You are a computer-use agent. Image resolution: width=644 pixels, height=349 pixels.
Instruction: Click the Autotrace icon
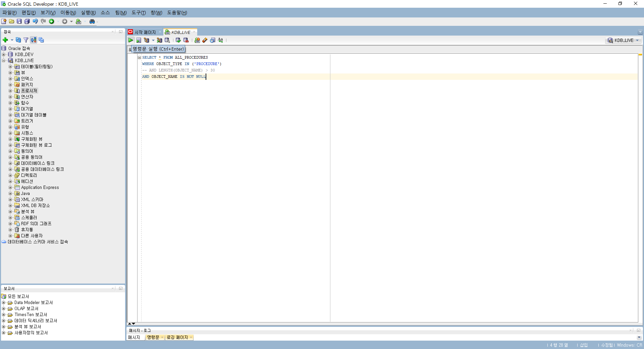[160, 40]
